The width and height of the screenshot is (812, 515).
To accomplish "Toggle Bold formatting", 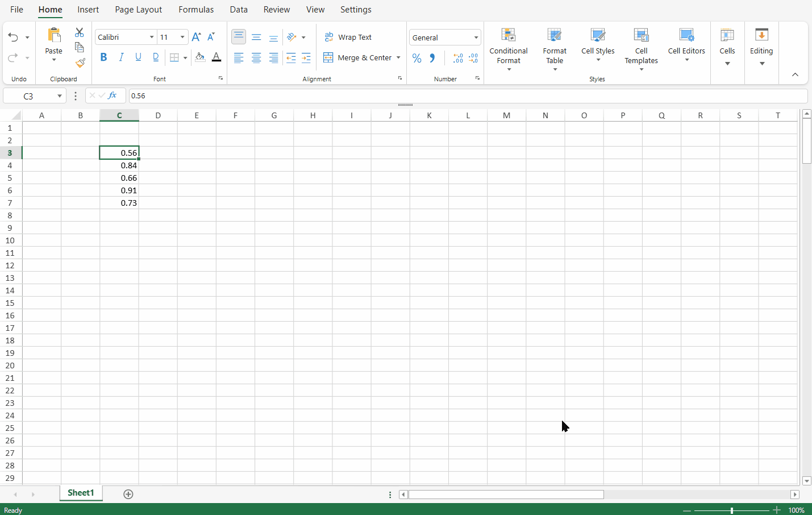I will coord(103,57).
